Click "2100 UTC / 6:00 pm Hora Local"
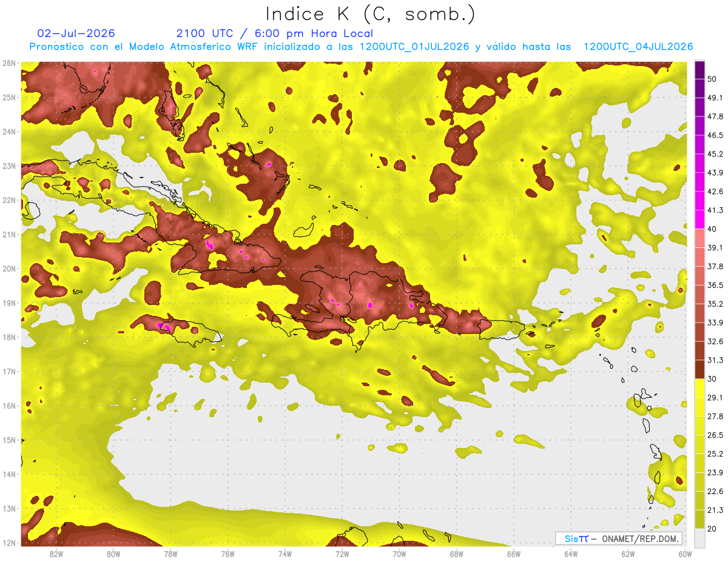728x562 pixels. 275,33
